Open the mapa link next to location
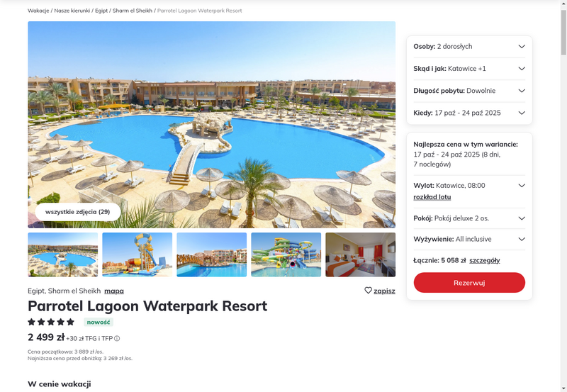This screenshot has height=392, width=567. (x=114, y=291)
